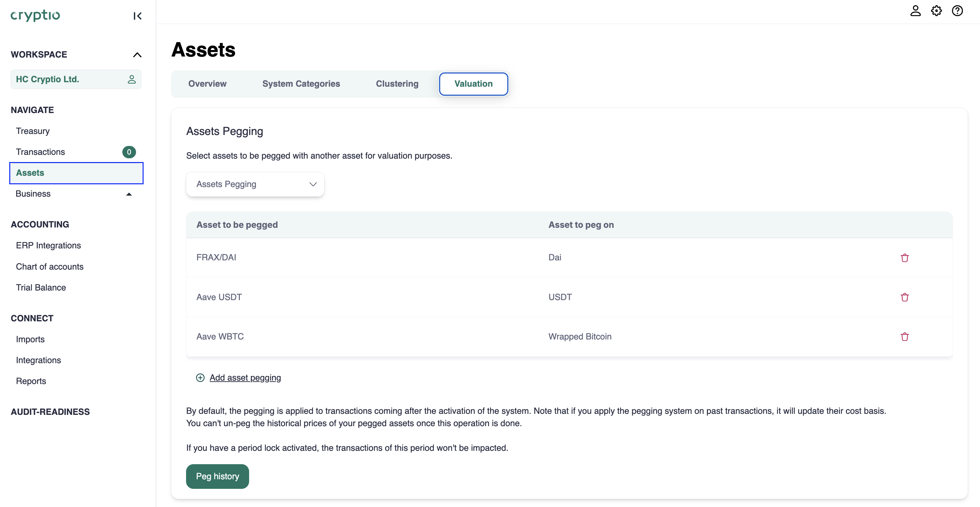980x507 pixels.
Task: Expand the Business menu arrow
Action: pos(129,194)
